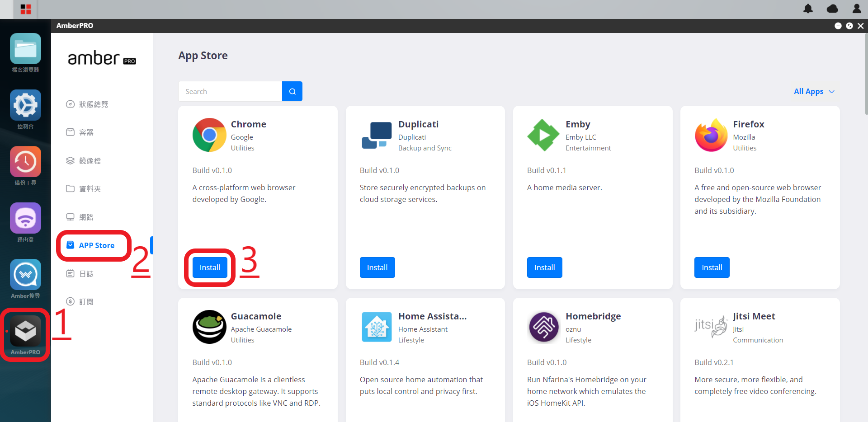The width and height of the screenshot is (868, 422).
Task: Click the Home Assistant app logo
Action: coord(377,327)
